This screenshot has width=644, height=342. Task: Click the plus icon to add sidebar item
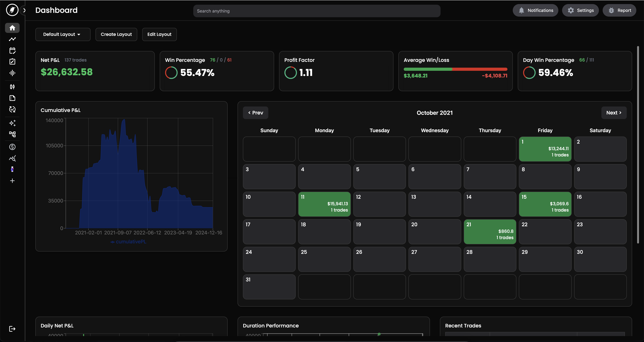(12, 181)
